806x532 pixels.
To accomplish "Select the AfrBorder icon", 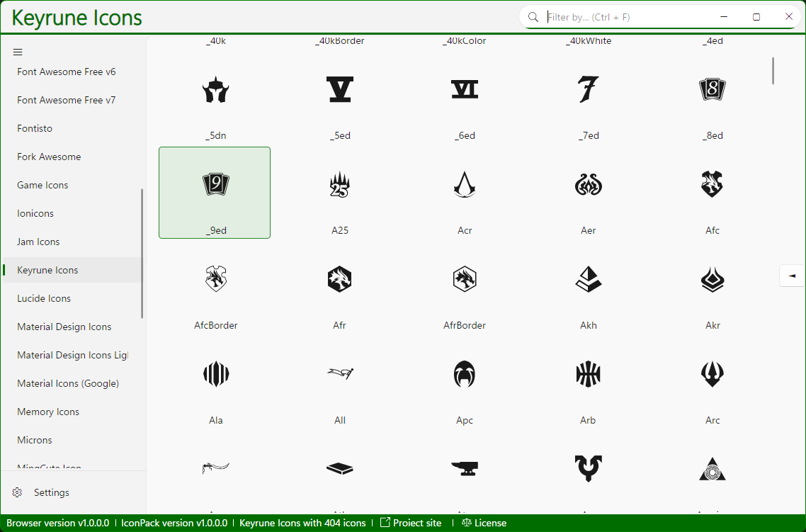I will [x=464, y=279].
